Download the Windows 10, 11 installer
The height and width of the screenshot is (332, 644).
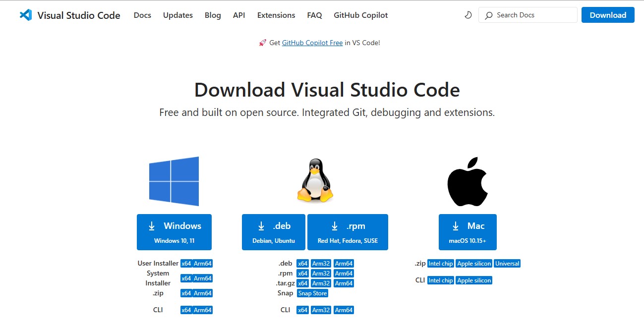pyautogui.click(x=174, y=232)
